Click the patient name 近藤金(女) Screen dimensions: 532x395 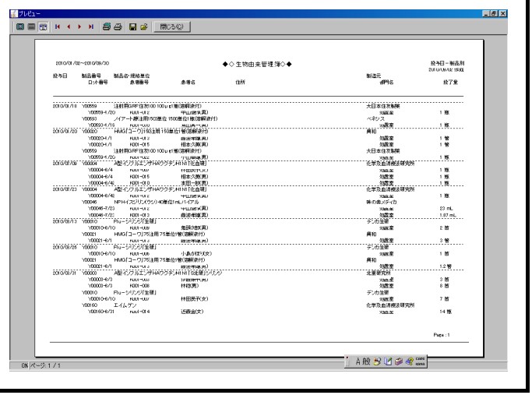coord(192,312)
